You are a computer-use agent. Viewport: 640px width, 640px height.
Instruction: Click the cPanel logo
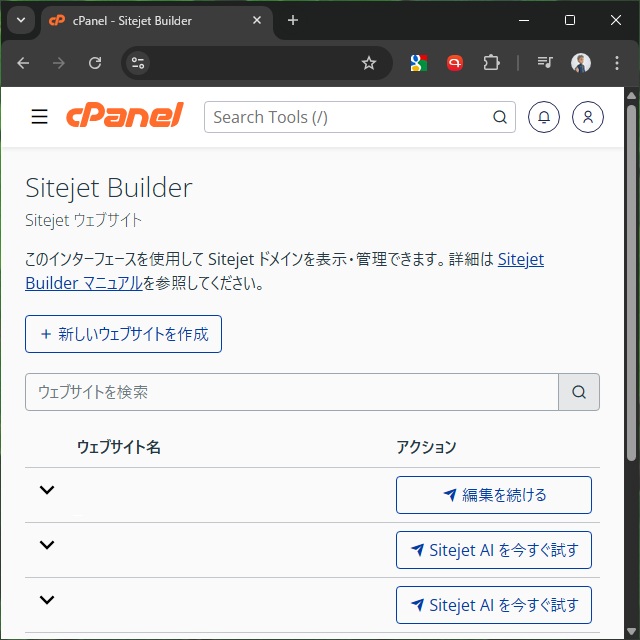tap(125, 116)
